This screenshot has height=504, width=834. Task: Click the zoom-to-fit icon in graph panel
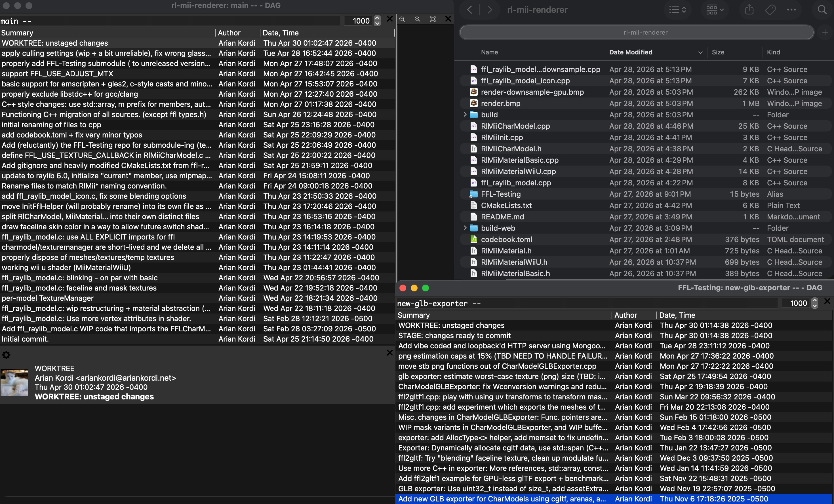tap(433, 19)
